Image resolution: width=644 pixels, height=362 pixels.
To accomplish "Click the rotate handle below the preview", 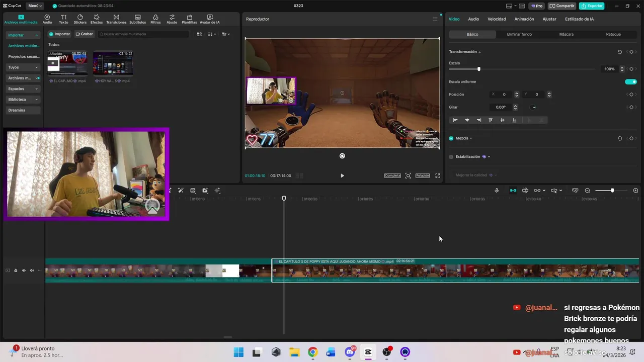I will pos(342,156).
